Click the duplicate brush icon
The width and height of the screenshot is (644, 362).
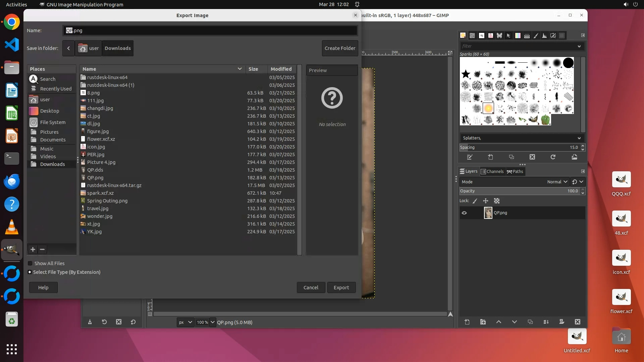511,157
